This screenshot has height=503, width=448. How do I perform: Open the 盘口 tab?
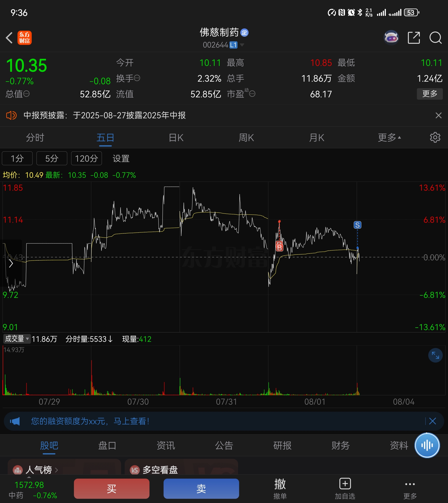107,445
